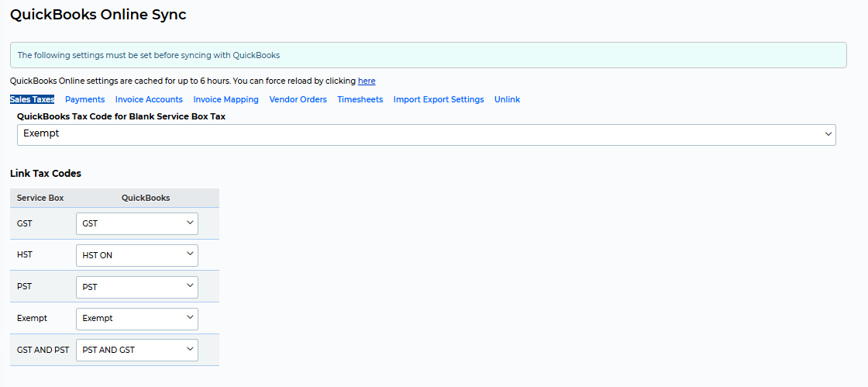Open Import Export Settings tab
Viewport: 868px width, 387px height.
click(439, 99)
